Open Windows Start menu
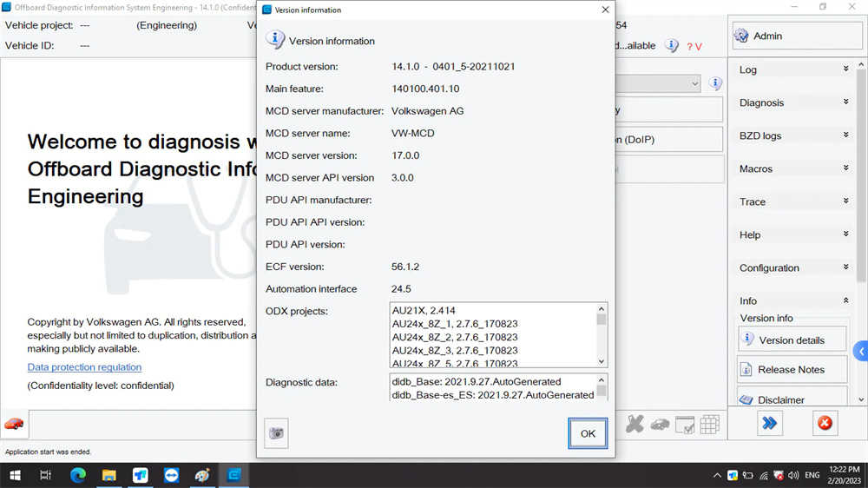Screen dimensions: 868x488 (x=15, y=475)
